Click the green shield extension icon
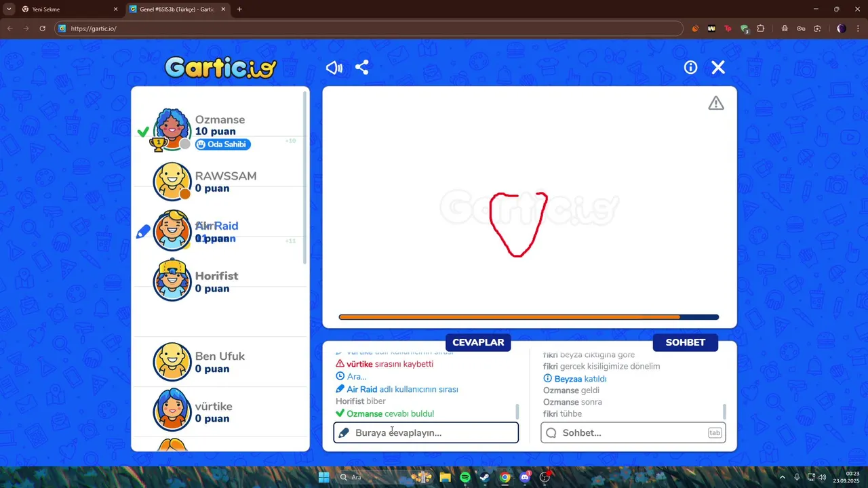This screenshot has width=868, height=488. [x=744, y=28]
